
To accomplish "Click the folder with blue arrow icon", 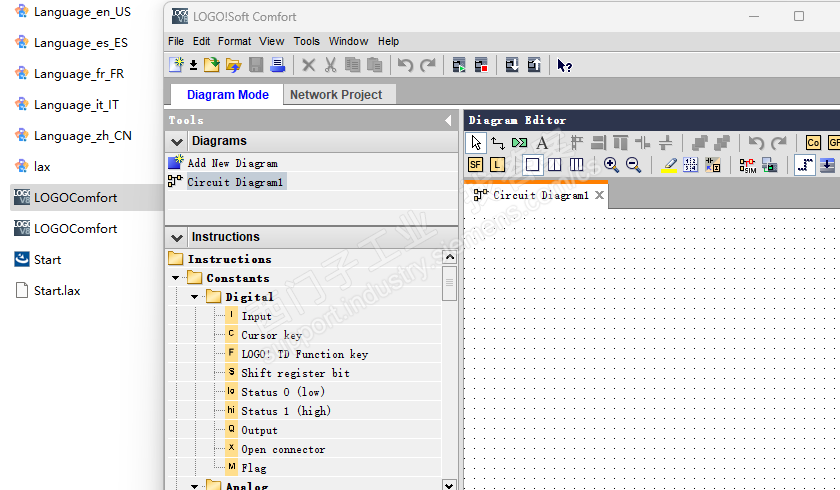I will click(234, 65).
